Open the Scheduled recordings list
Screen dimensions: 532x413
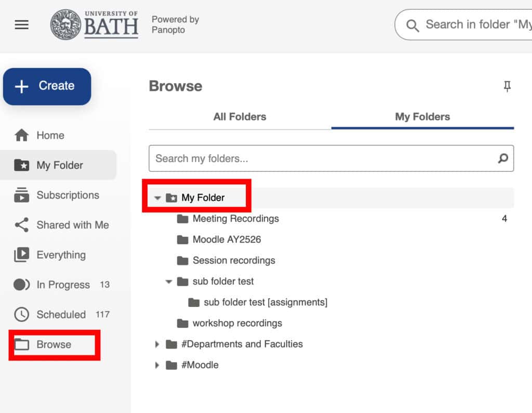pos(23,314)
